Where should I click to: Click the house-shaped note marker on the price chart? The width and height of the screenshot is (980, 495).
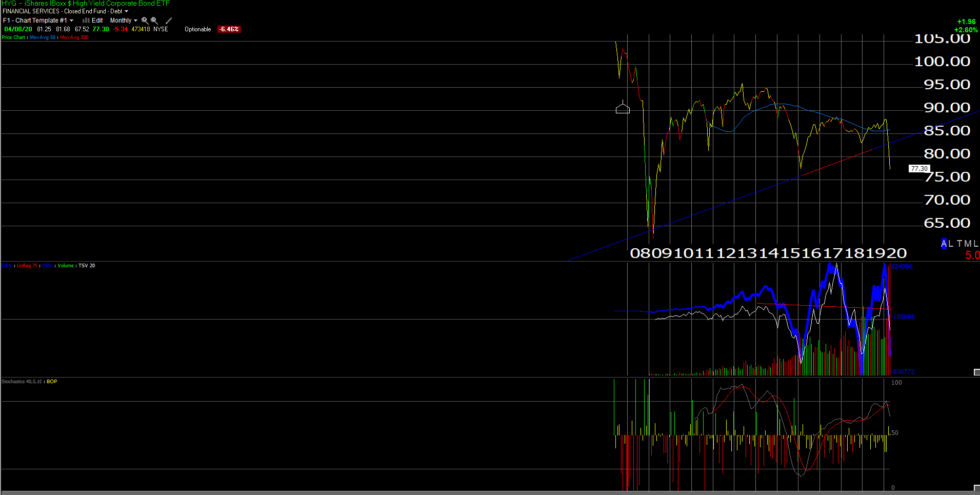[x=623, y=108]
